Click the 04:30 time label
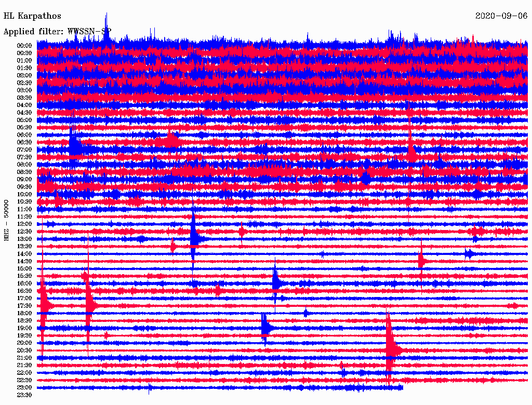The height and width of the screenshot is (405, 532). (x=24, y=113)
